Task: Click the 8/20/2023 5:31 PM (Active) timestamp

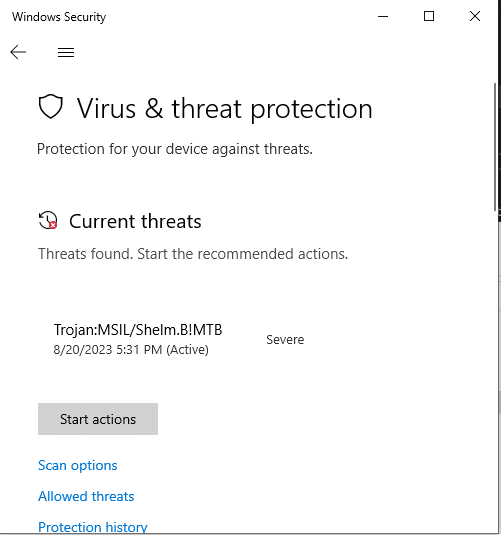Action: [131, 350]
